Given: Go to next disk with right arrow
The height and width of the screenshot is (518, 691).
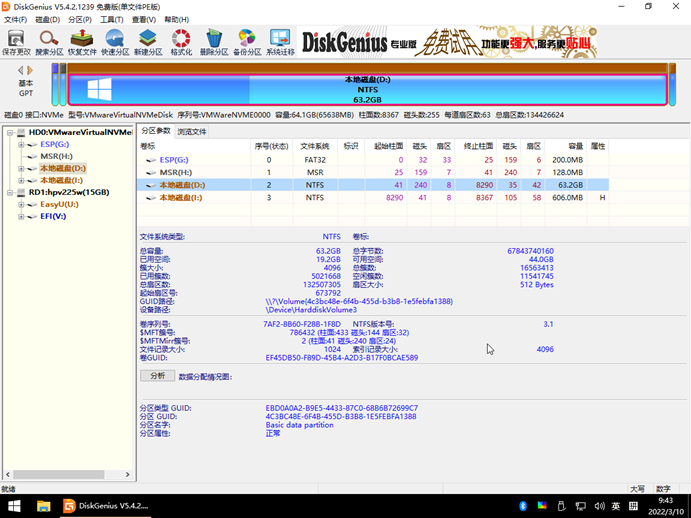Looking at the screenshot, I should click(30, 70).
